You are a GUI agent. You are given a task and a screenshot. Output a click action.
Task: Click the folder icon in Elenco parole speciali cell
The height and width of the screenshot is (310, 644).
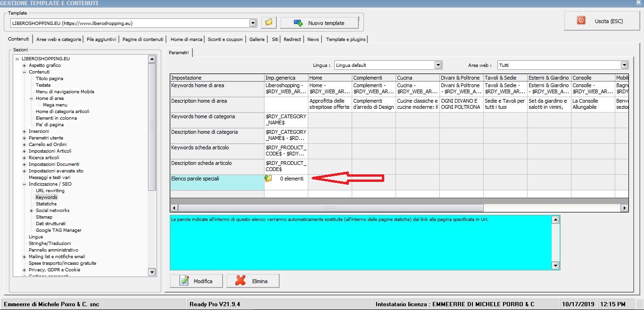tap(268, 179)
